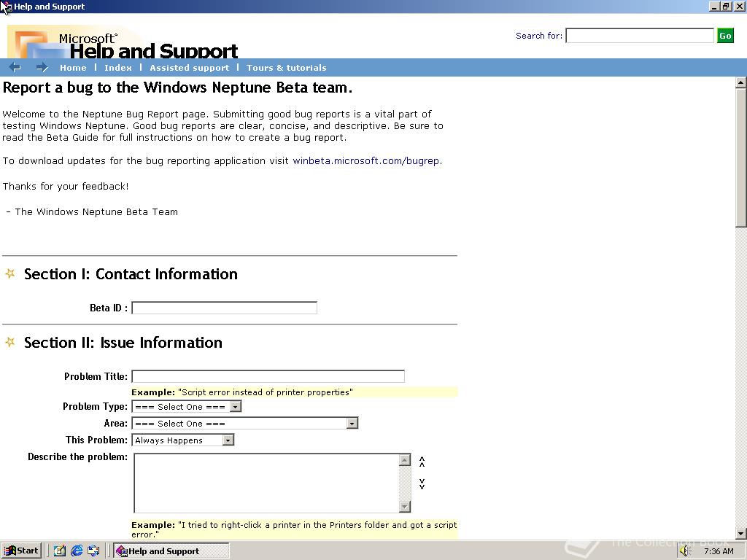Click the double up caret beside the description box

pos(422,462)
